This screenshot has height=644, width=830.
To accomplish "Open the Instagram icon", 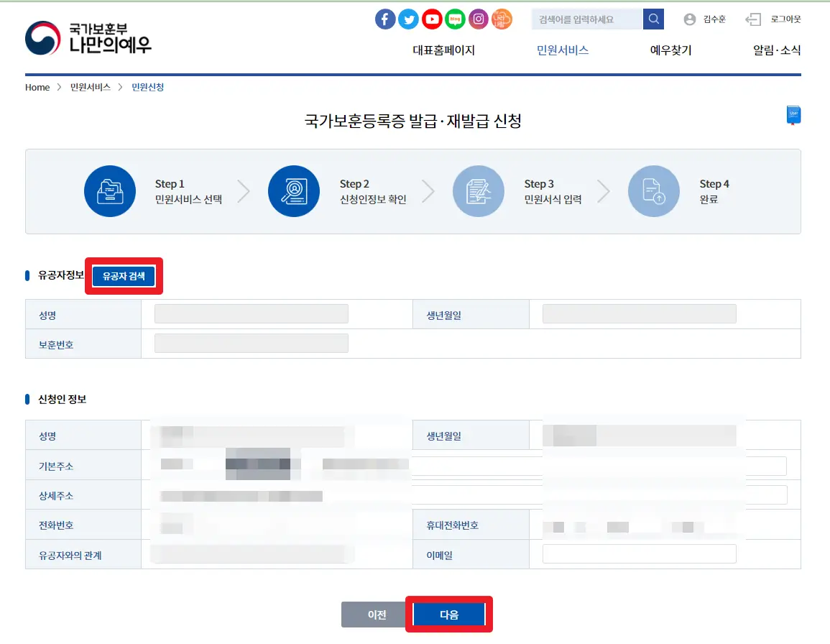I will tap(478, 19).
